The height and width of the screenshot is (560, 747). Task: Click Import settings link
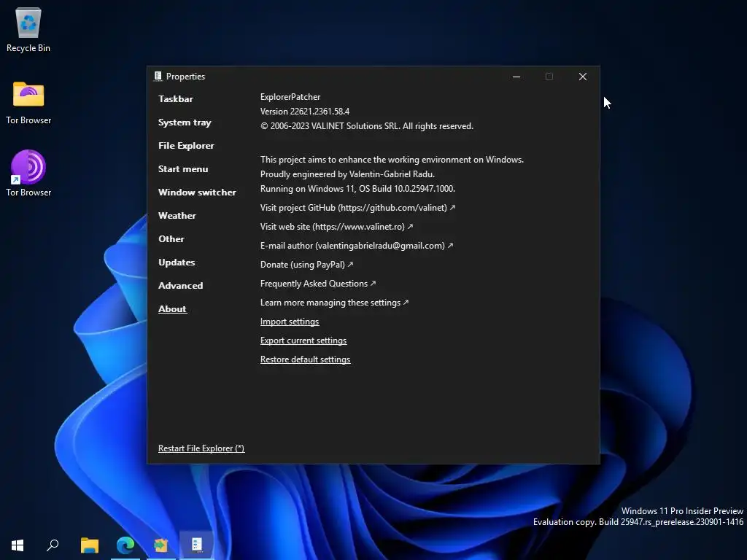[289, 322]
